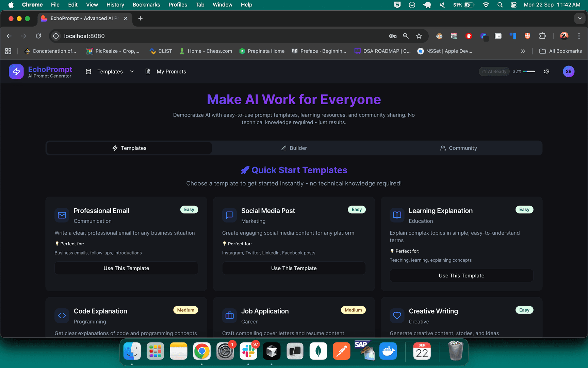Viewport: 588px width, 368px height.
Task: Open My Prompts page
Action: pos(166,72)
